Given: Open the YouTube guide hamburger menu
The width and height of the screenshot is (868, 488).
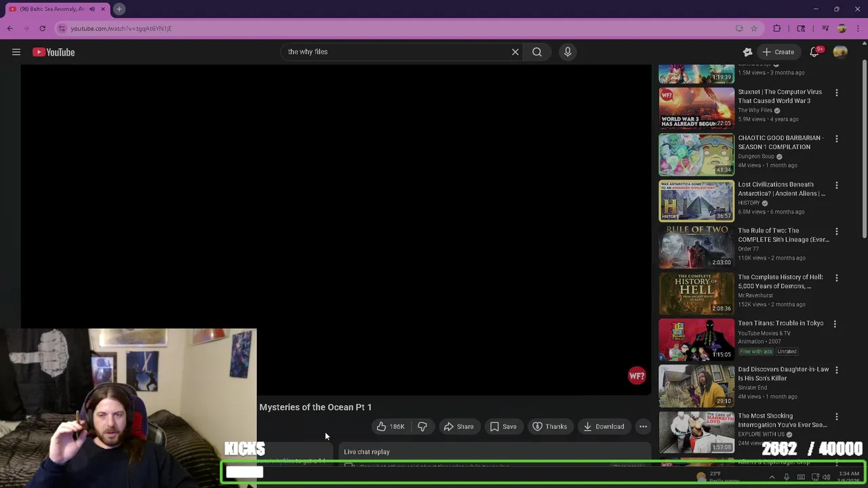Looking at the screenshot, I should [x=16, y=52].
